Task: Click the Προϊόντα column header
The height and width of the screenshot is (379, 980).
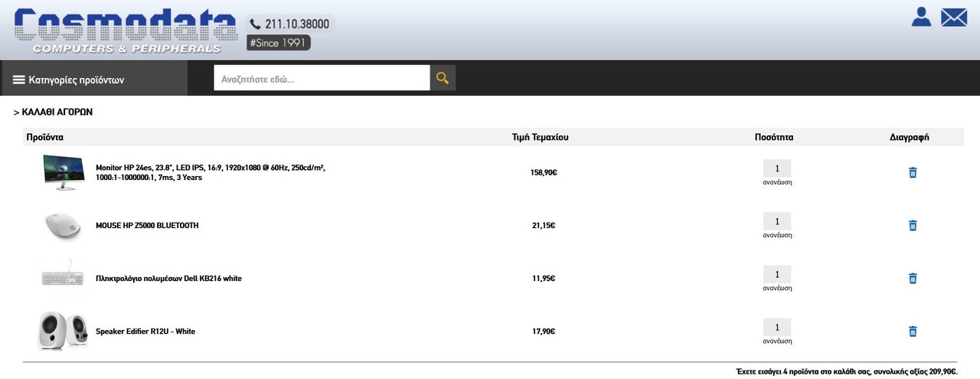Action: [44, 138]
